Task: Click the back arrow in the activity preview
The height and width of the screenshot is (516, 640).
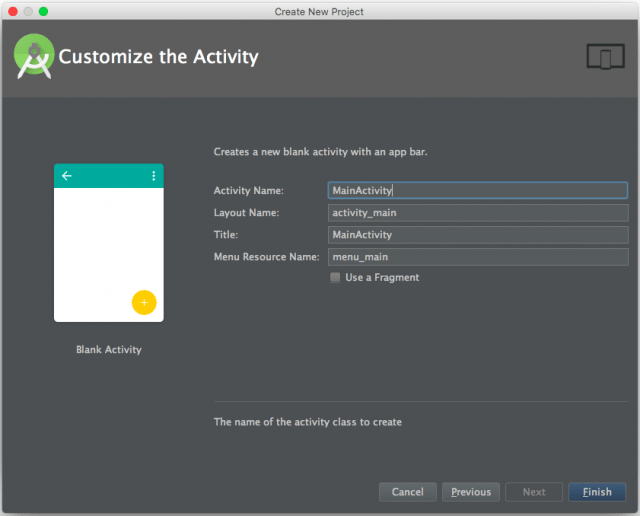Action: [67, 176]
